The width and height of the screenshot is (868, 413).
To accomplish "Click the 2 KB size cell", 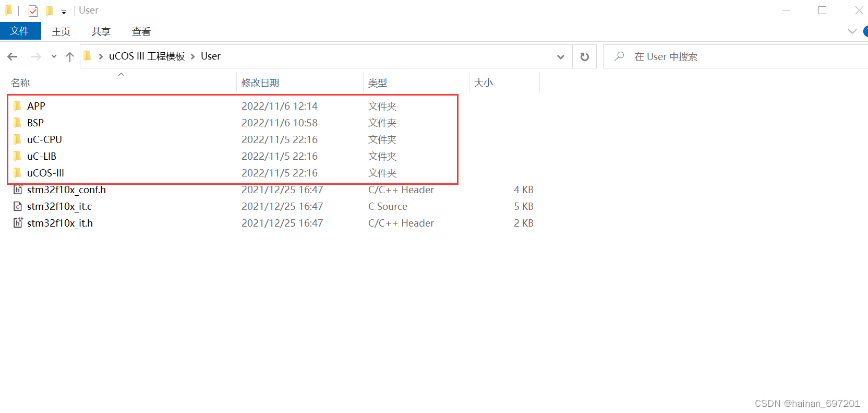I will point(524,223).
